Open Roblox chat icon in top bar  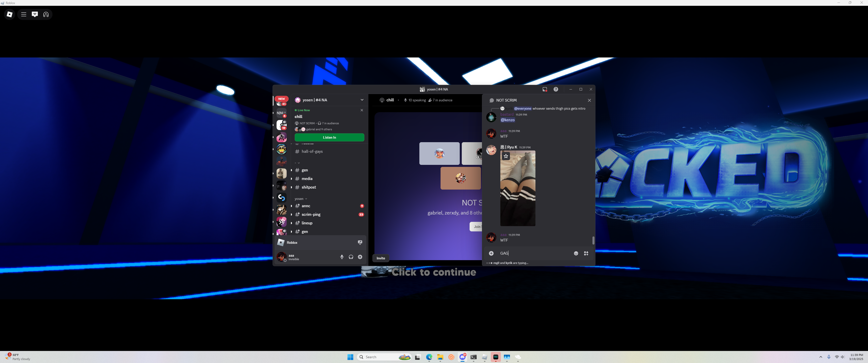coord(35,14)
